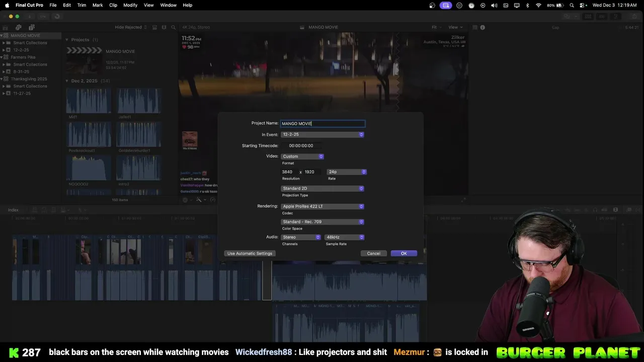Viewport: 644px width, 362px height.
Task: Click the OK button in the project dialog
Action: click(x=404, y=253)
